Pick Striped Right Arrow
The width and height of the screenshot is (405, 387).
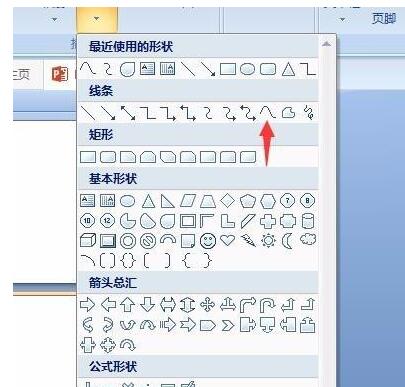click(x=168, y=325)
